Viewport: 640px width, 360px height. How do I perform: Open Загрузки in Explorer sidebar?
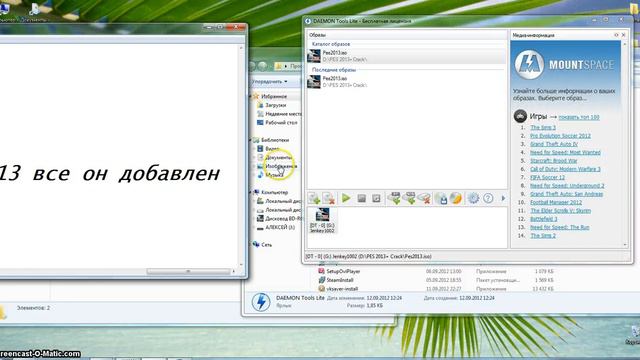click(x=272, y=105)
